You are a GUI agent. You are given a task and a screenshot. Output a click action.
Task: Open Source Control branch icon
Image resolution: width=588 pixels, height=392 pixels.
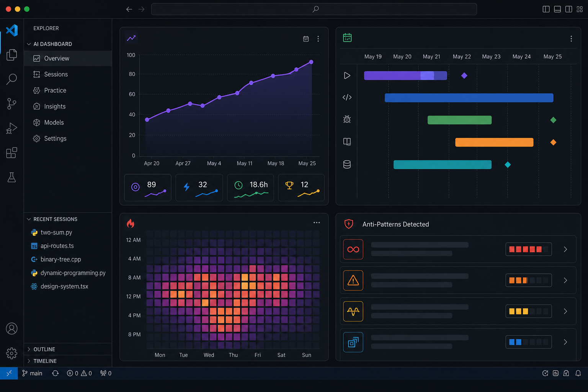(12, 104)
